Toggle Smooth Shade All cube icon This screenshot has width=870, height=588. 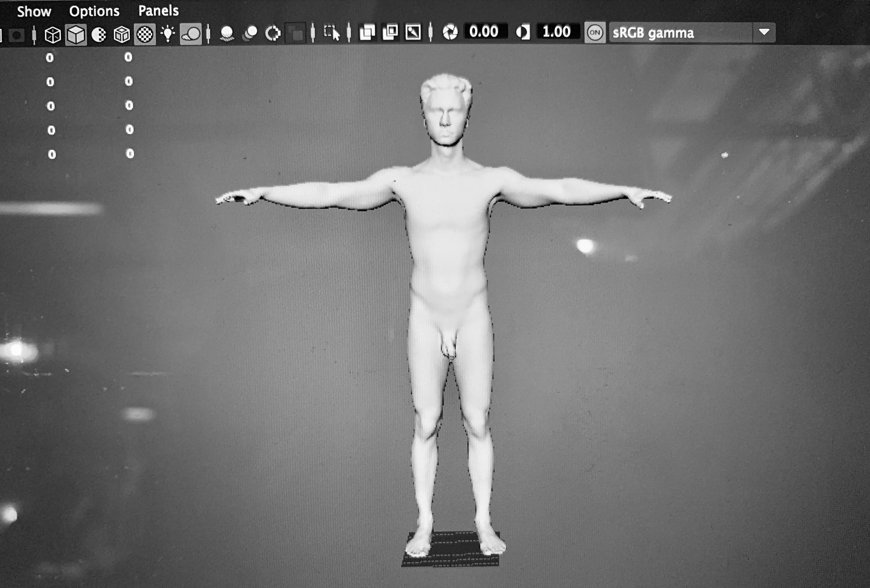point(76,35)
